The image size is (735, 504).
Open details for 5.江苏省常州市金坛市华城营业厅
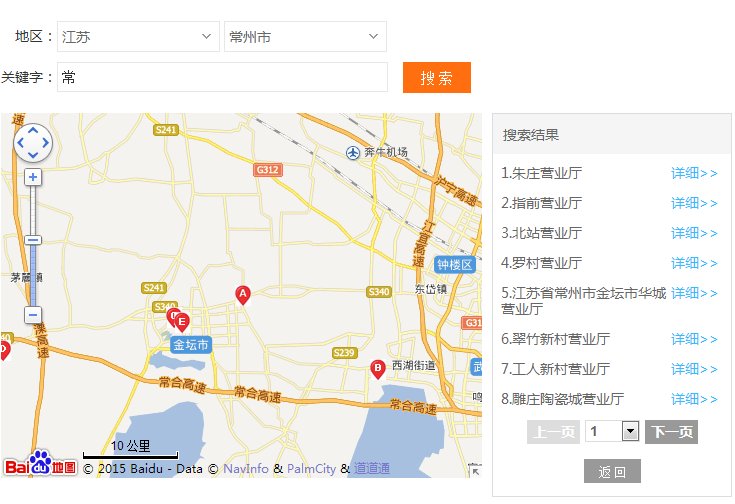694,293
